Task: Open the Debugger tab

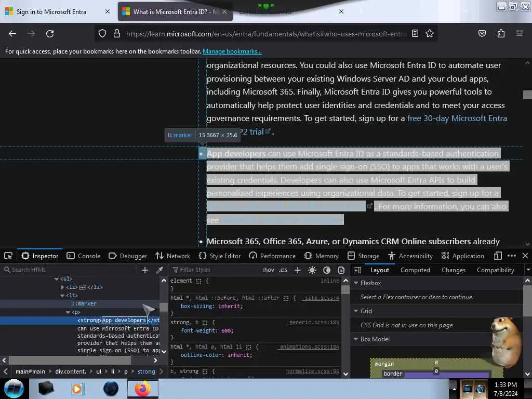Action: (128, 256)
